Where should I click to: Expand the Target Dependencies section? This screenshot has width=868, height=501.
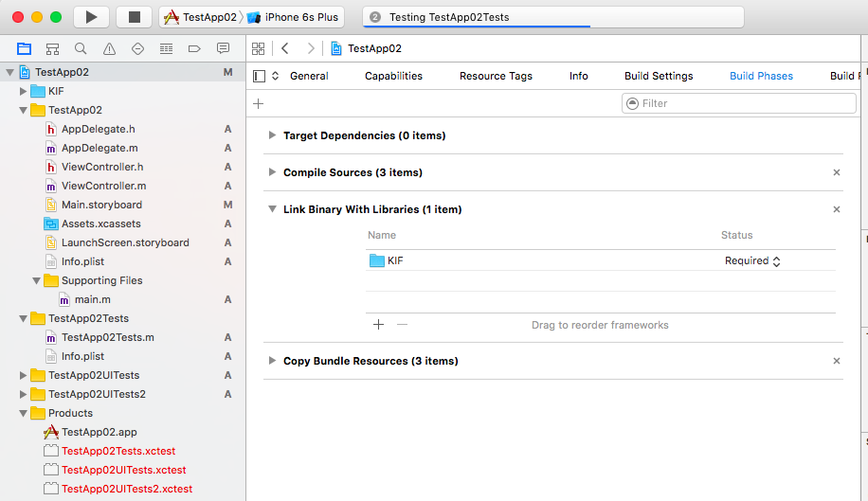tap(273, 135)
